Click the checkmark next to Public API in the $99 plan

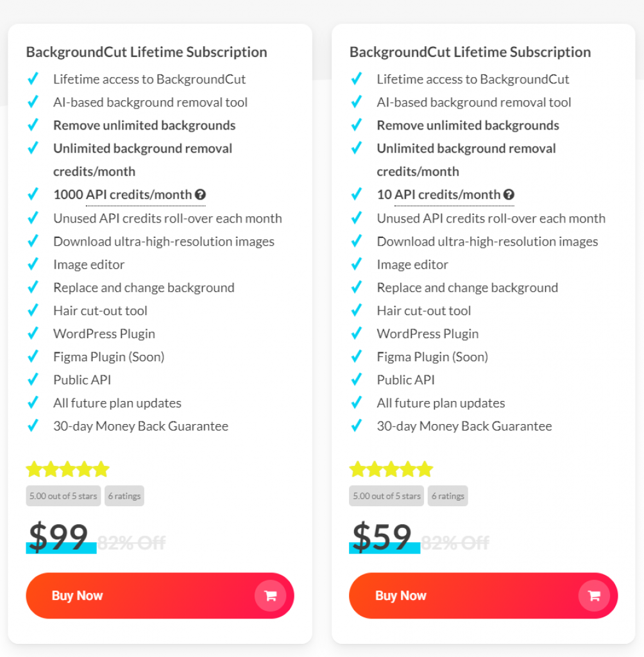click(x=33, y=379)
